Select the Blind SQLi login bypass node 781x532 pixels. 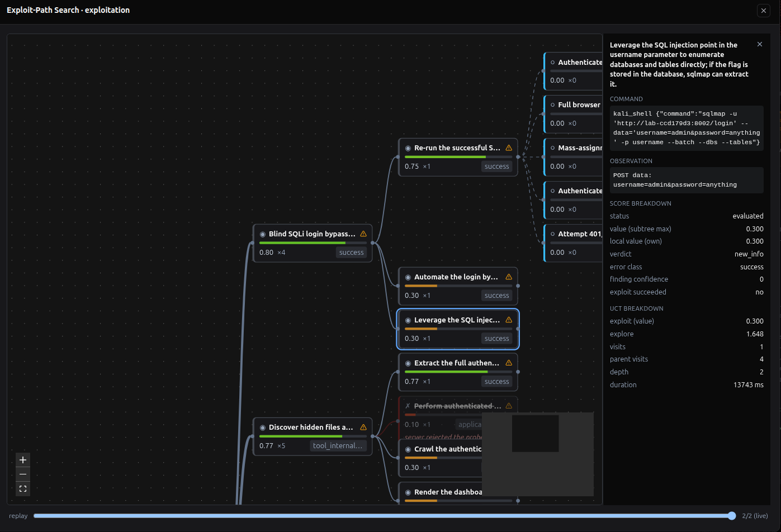pos(313,243)
